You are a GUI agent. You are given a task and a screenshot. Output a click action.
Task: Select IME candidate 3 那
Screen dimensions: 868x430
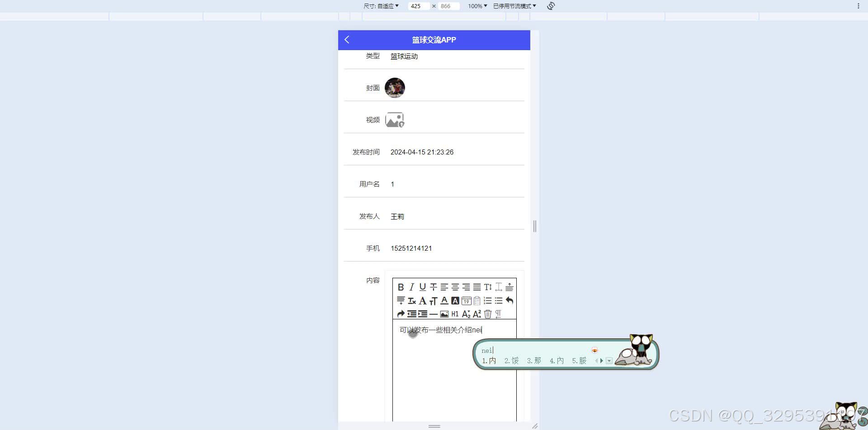pos(534,360)
